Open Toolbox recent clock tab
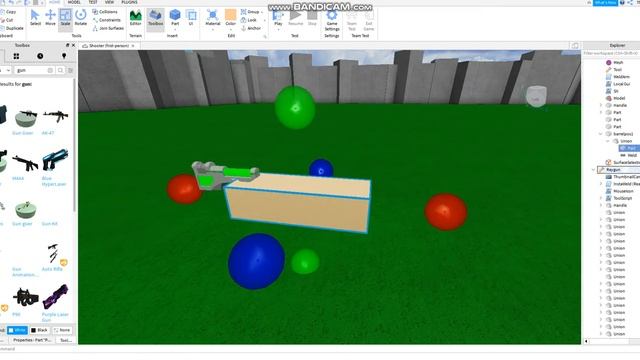The image size is (640, 360). pyautogui.click(x=40, y=56)
